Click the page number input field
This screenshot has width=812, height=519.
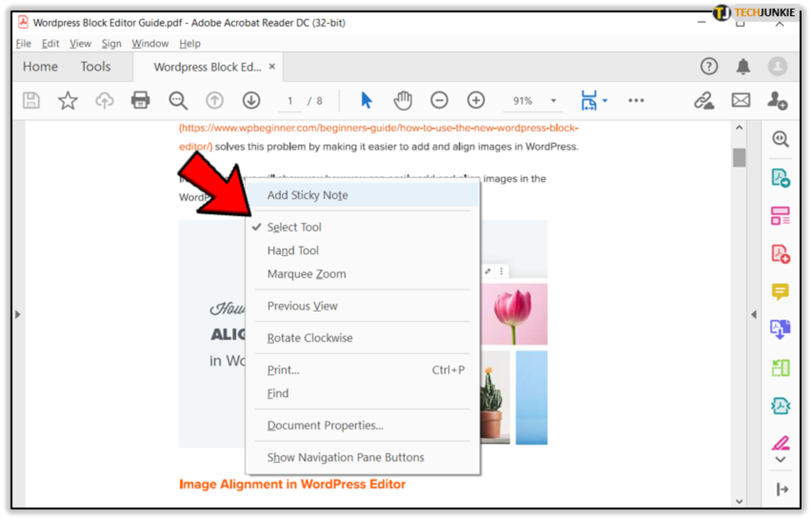290,100
